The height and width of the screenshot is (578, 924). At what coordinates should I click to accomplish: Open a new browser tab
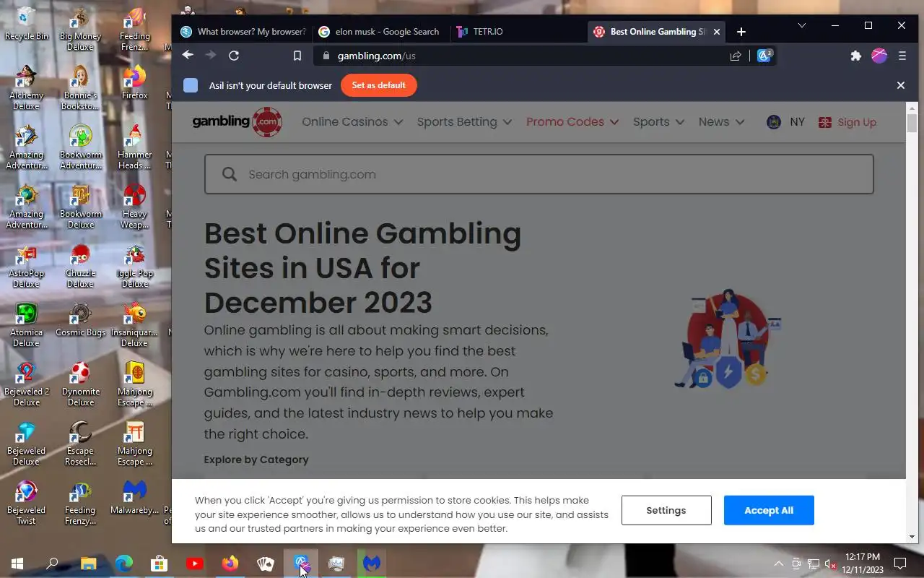(x=741, y=32)
